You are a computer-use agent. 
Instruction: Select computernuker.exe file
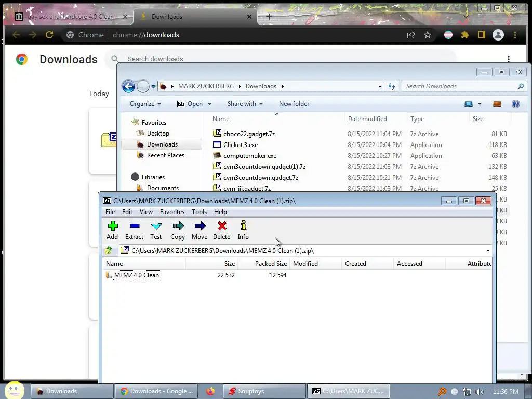click(x=250, y=155)
